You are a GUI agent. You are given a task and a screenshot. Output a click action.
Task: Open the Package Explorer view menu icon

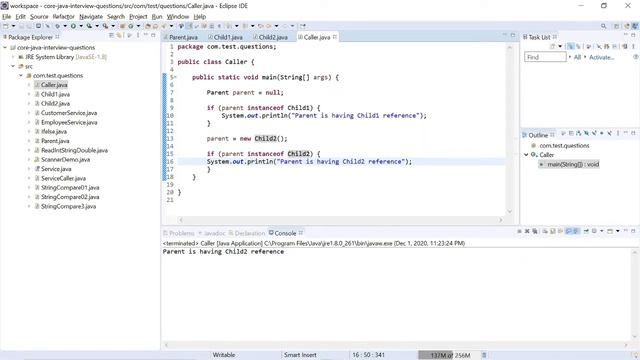point(138,36)
